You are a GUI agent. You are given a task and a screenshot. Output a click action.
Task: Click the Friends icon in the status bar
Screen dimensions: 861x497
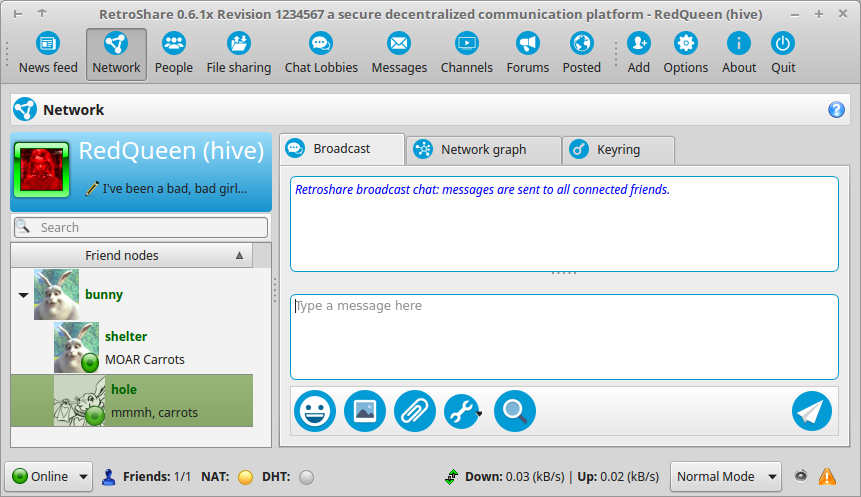(x=109, y=477)
